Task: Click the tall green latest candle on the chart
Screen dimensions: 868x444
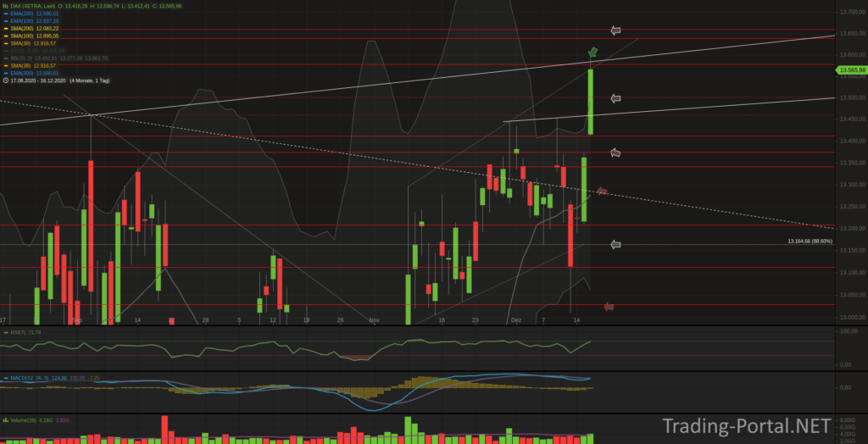Action: [x=591, y=102]
